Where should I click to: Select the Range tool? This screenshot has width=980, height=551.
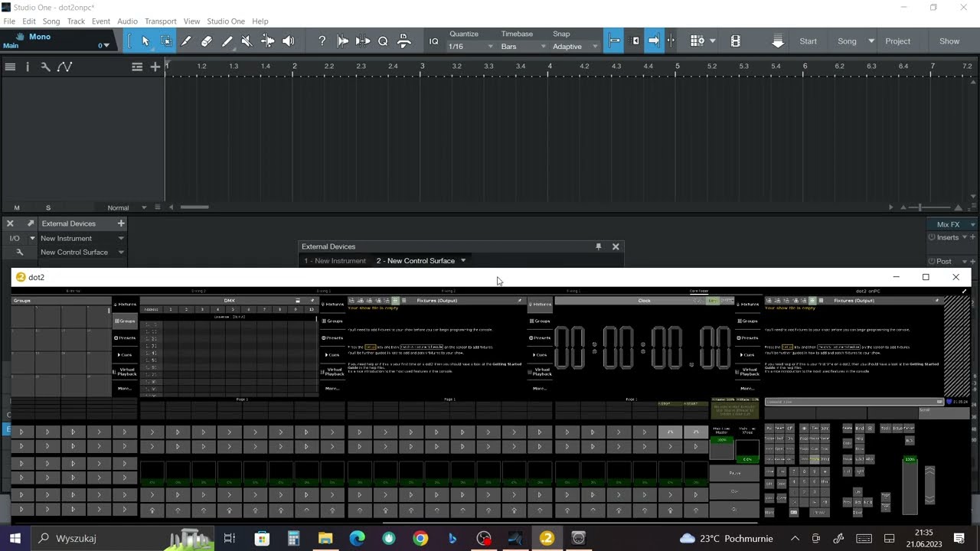[166, 41]
